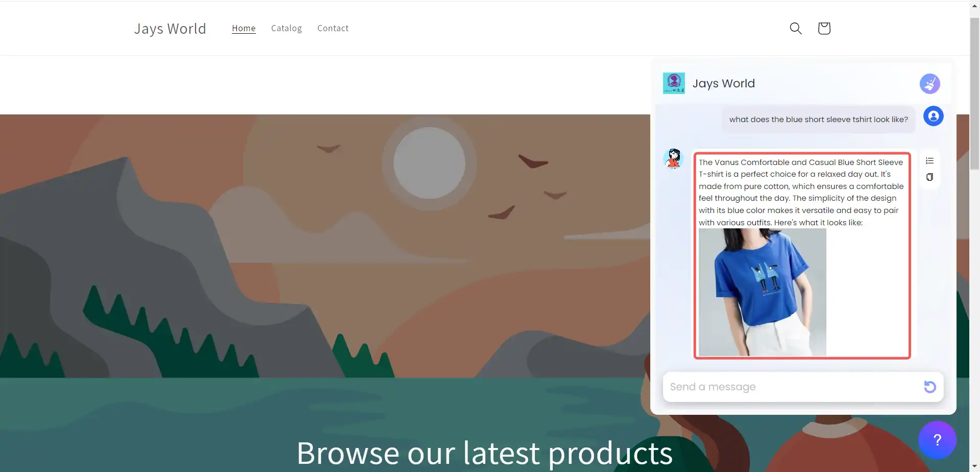This screenshot has width=980, height=472.
Task: Click the user avatar icon in the chat
Action: (933, 116)
